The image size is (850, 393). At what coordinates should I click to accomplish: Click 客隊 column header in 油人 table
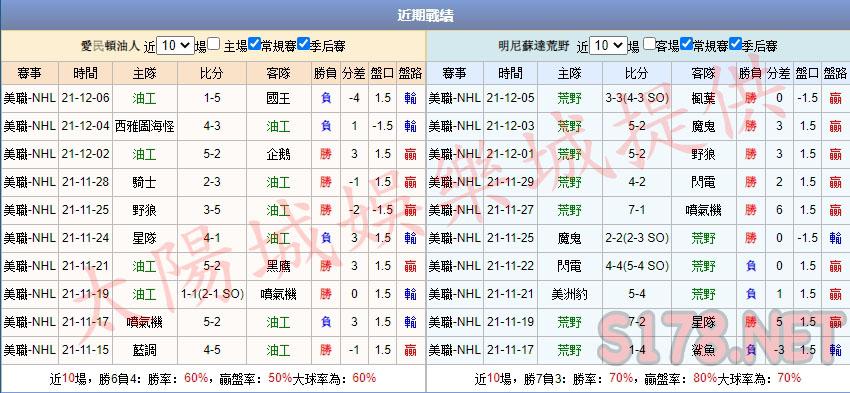point(279,73)
